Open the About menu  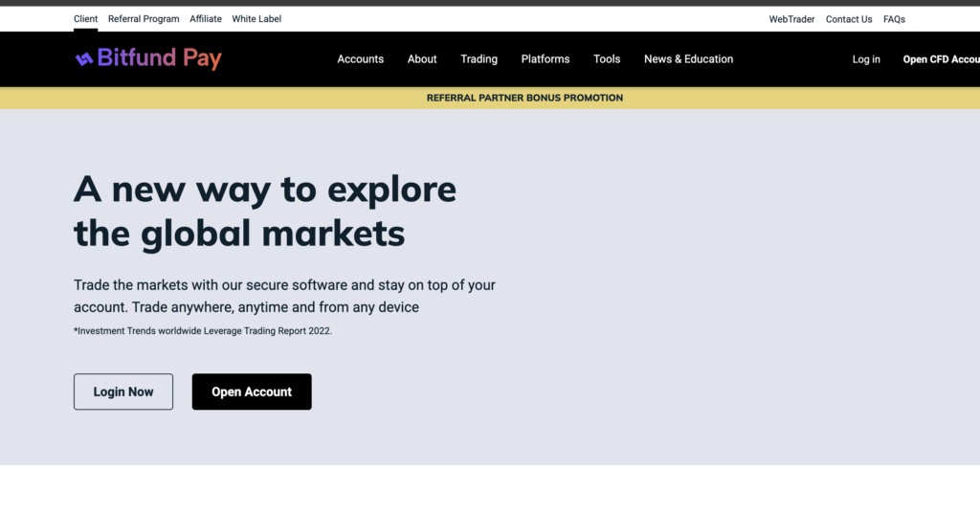422,58
